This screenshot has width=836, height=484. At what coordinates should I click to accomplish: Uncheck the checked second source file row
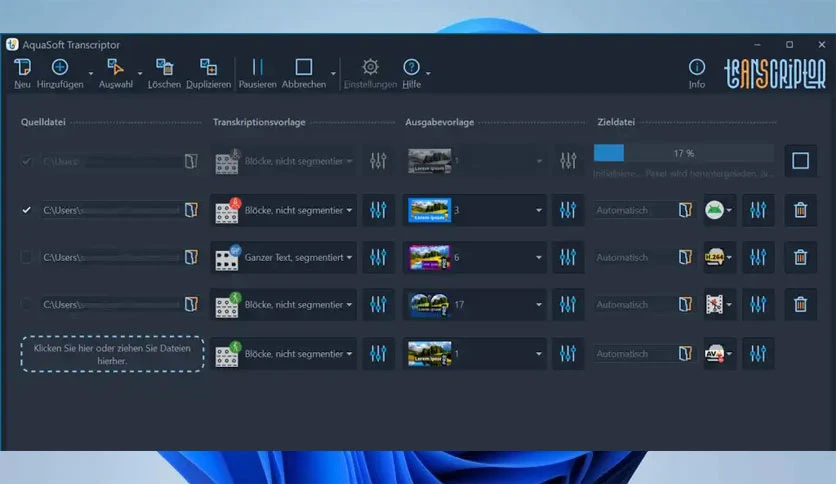click(26, 210)
